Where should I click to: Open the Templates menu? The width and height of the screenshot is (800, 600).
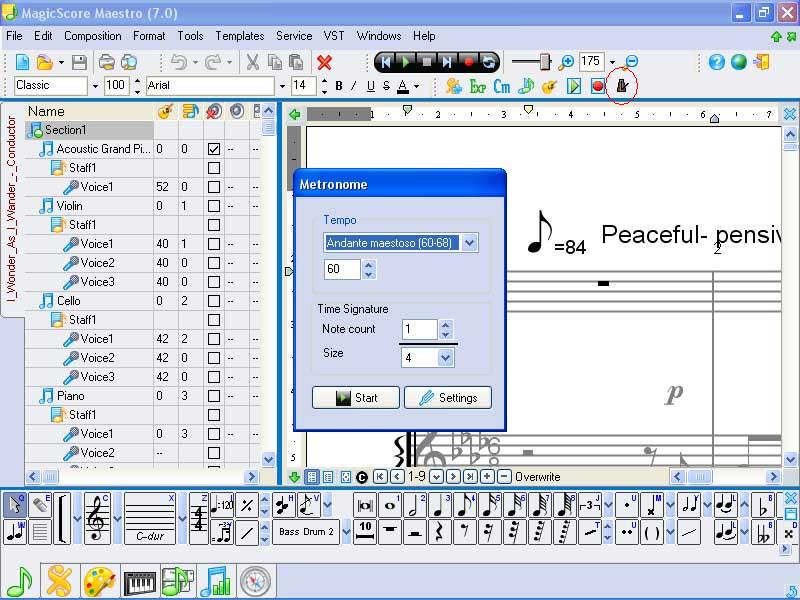240,36
